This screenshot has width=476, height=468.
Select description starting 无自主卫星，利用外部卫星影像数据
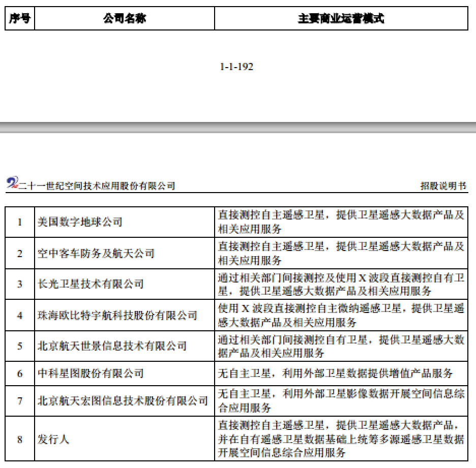(x=341, y=401)
